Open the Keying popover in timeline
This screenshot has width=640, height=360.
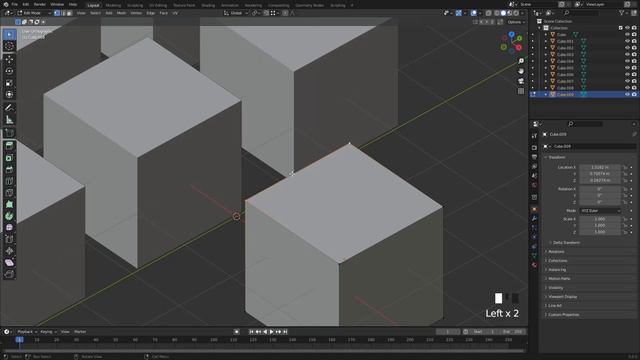(48, 332)
